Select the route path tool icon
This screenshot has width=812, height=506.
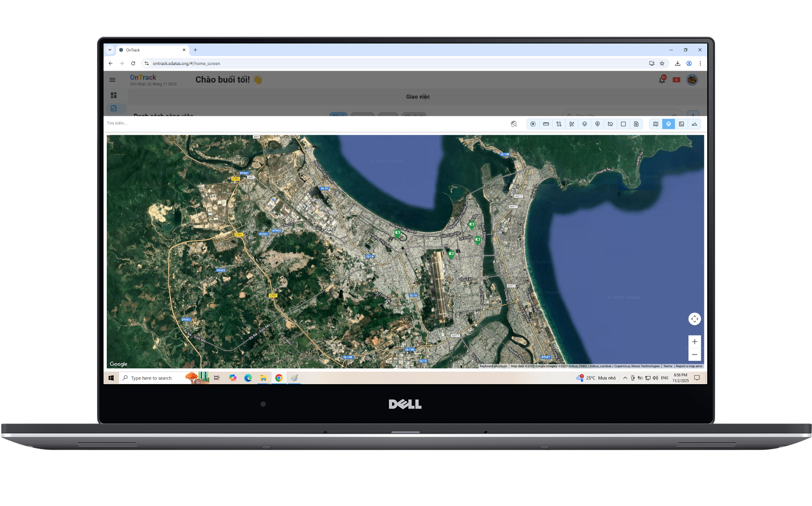(x=559, y=124)
